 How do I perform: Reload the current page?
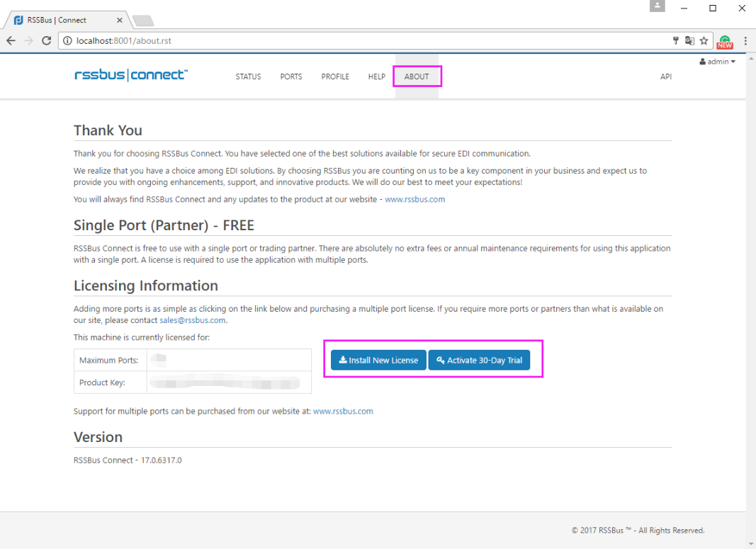coord(46,41)
